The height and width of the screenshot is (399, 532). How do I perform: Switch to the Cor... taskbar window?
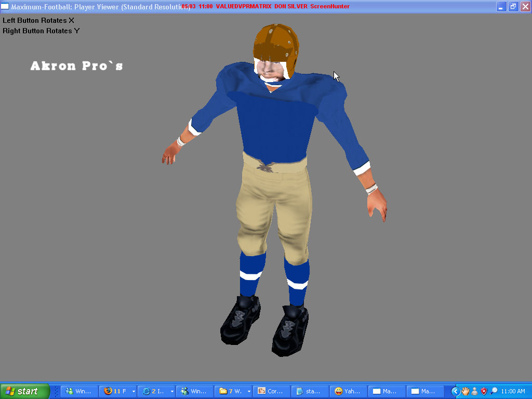click(x=272, y=391)
